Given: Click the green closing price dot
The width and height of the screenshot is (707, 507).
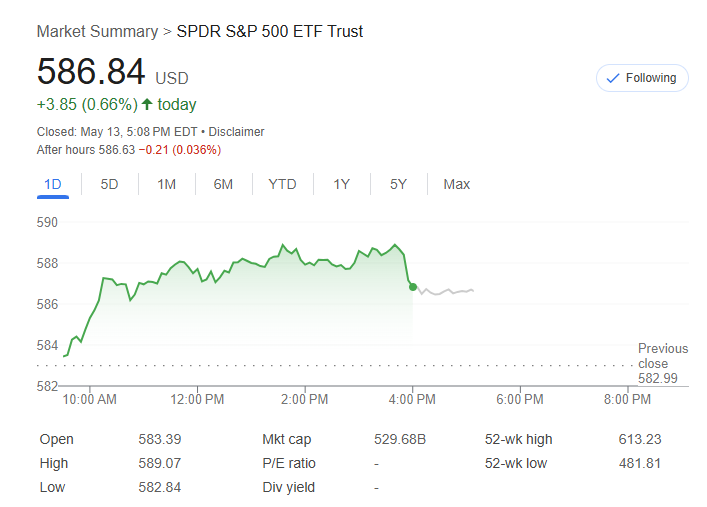Looking at the screenshot, I should (x=413, y=287).
